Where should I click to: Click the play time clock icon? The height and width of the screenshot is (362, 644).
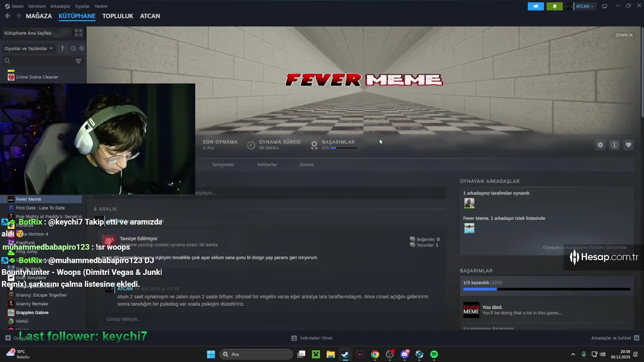tap(251, 145)
